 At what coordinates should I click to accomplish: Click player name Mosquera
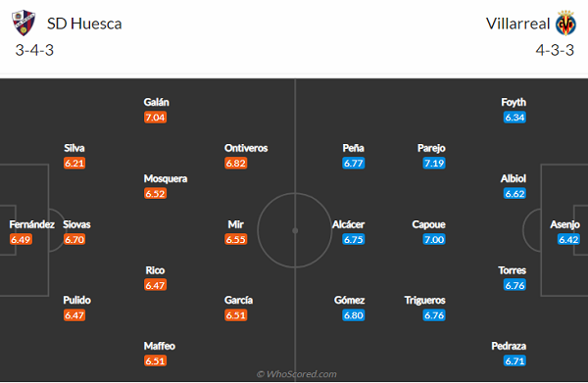pos(166,178)
